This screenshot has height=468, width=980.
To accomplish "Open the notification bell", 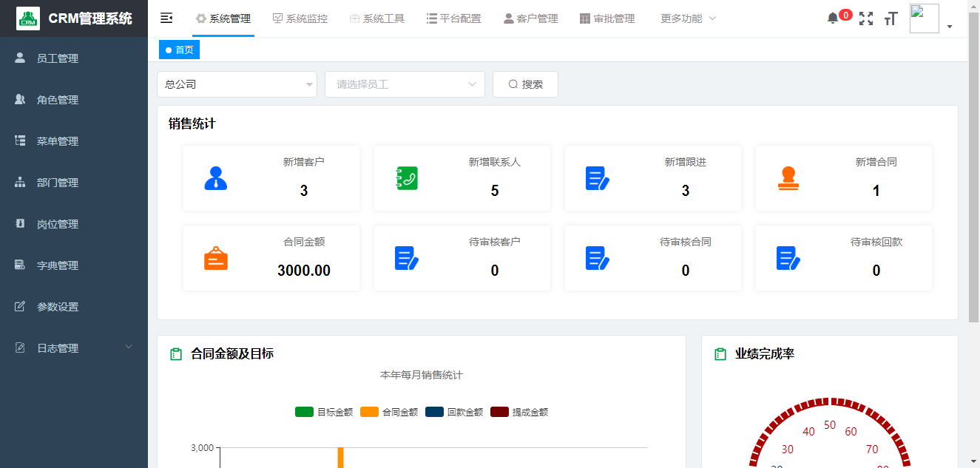I will pos(833,18).
